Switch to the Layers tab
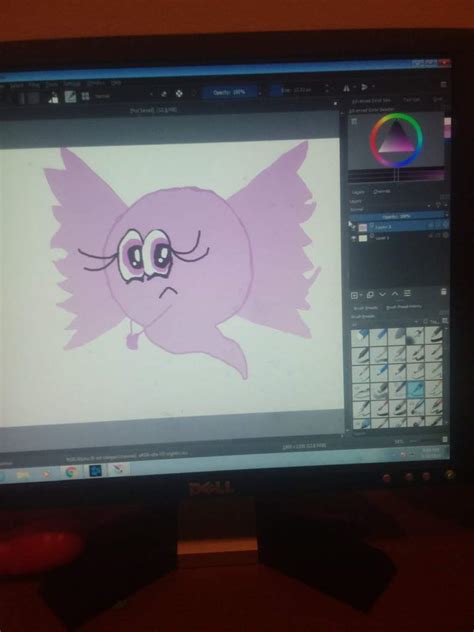The image size is (474, 632). pos(358,193)
